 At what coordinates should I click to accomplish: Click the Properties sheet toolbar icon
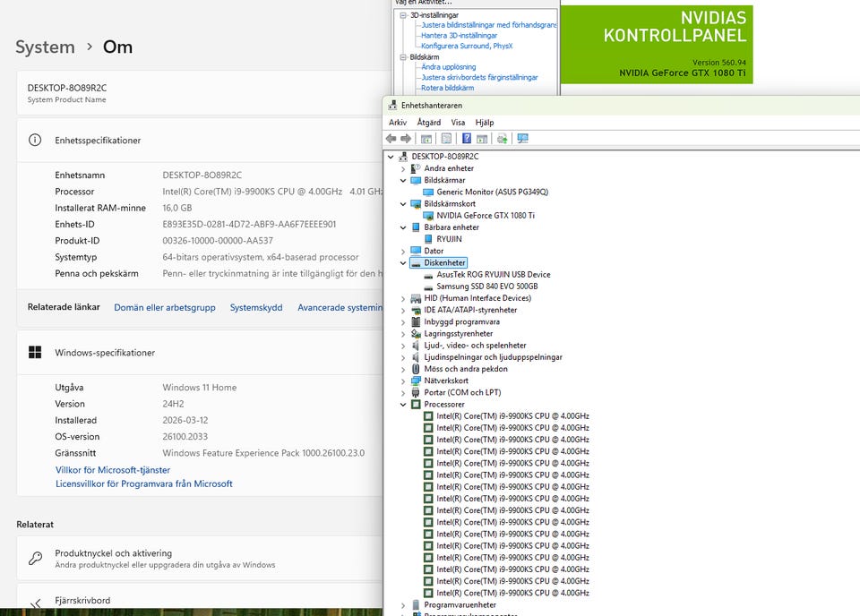[446, 139]
